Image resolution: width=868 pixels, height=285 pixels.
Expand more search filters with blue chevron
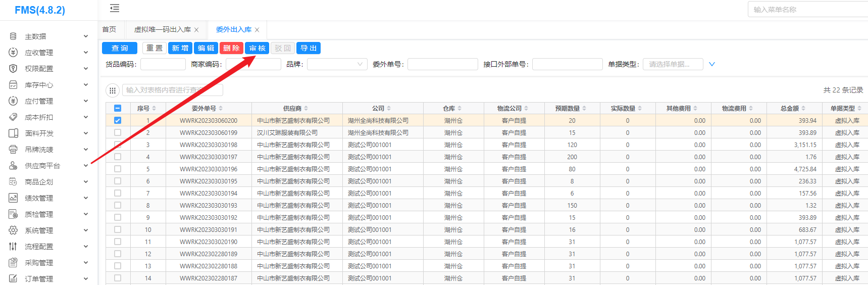click(712, 64)
